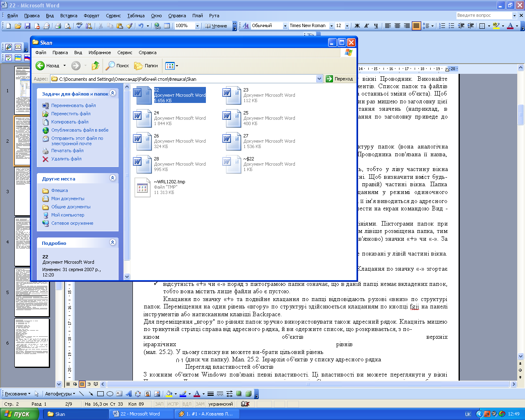Center the text in Word

tap(397, 26)
